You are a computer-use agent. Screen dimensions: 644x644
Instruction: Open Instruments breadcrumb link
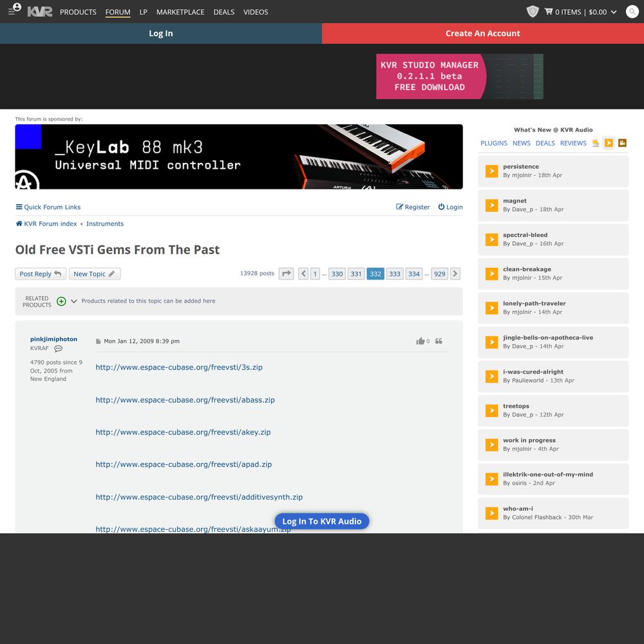105,224
